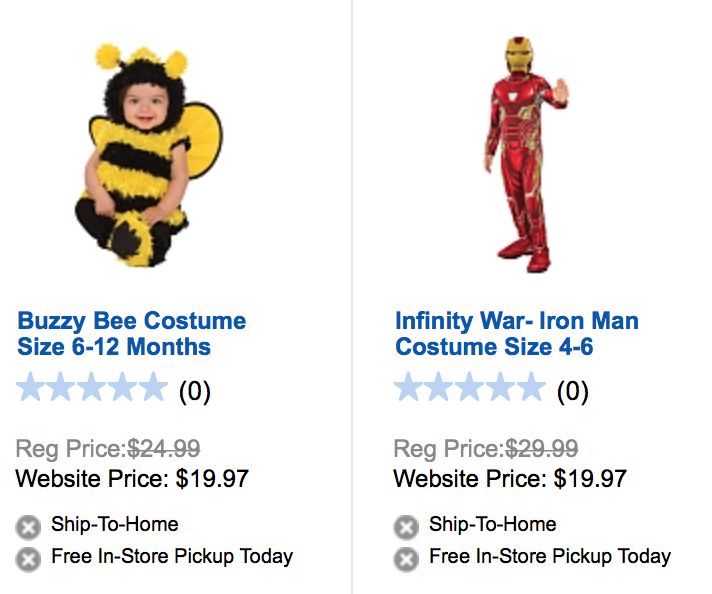Open the Iron Man costume product image
712x594 pixels.
pyautogui.click(x=524, y=155)
